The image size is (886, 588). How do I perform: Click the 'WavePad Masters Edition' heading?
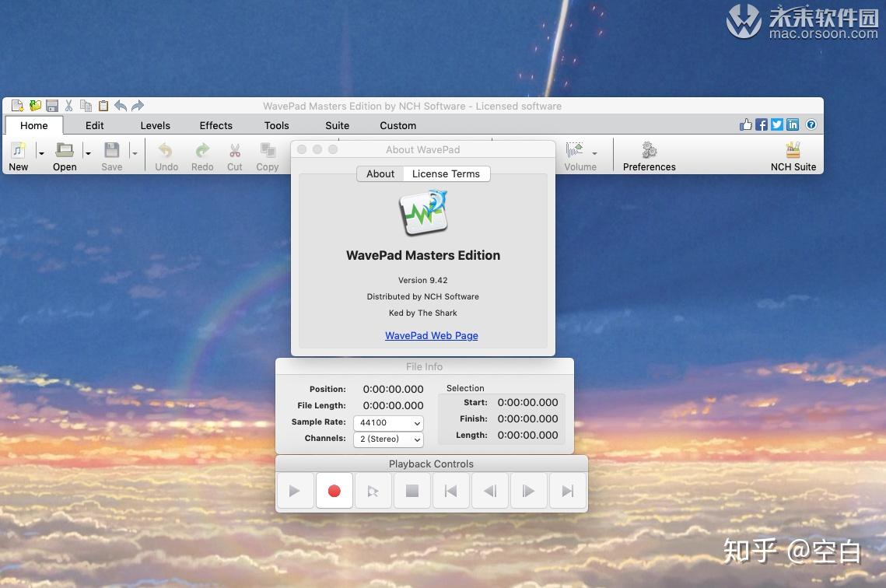[x=423, y=255]
